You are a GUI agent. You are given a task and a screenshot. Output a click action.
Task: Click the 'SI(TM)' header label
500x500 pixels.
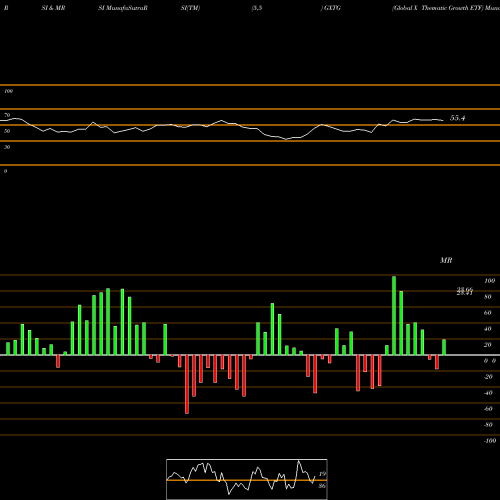[190, 8]
